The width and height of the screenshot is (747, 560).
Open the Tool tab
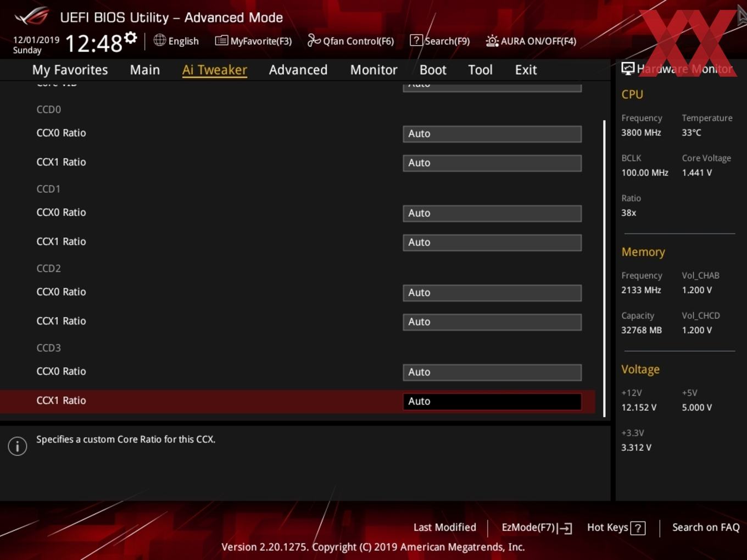pyautogui.click(x=480, y=70)
